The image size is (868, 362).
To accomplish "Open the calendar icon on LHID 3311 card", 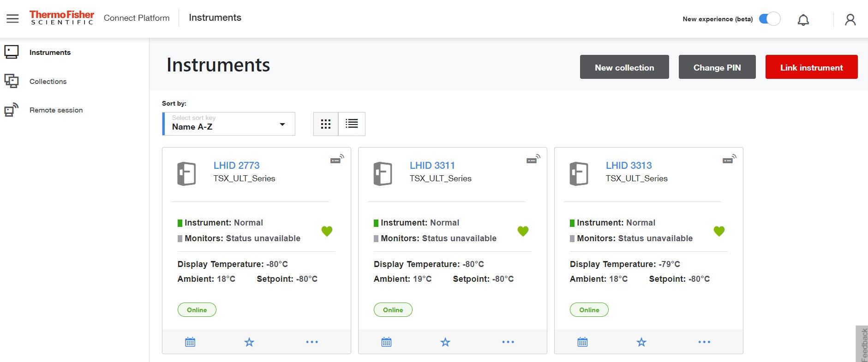I will (386, 342).
